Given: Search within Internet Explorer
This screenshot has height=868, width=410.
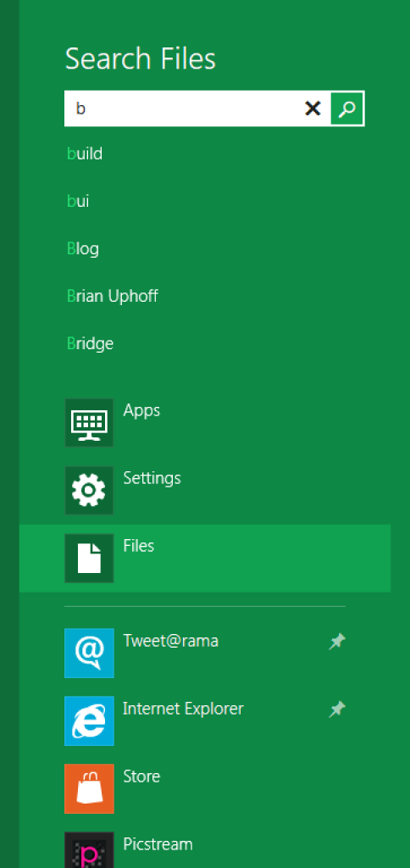Looking at the screenshot, I should 183,709.
